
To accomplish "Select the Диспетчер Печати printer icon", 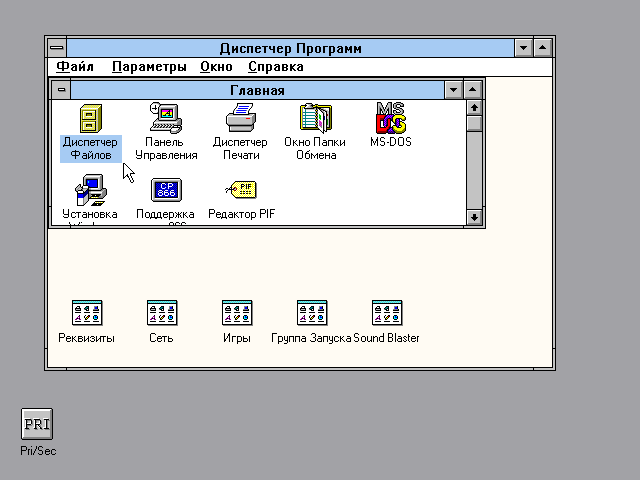I will click(x=241, y=118).
